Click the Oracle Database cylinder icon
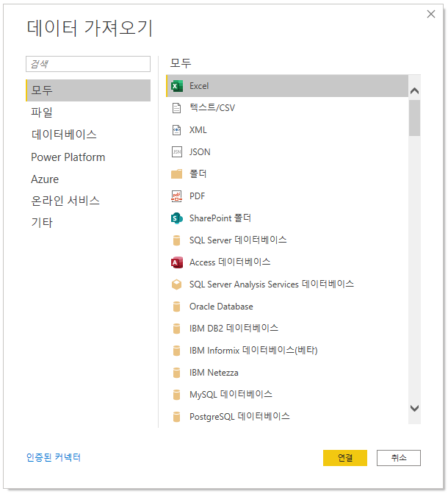Image resolution: width=448 pixels, height=494 pixels. (x=176, y=307)
